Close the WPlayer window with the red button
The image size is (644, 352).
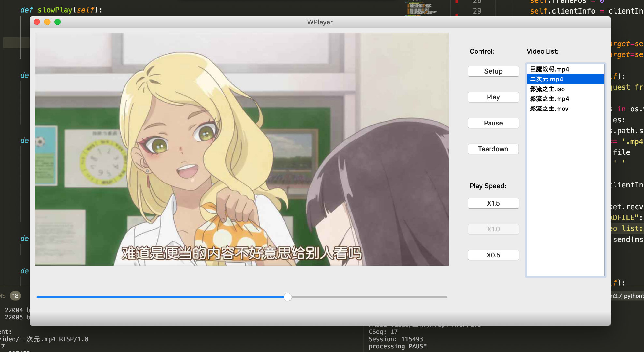[x=37, y=22]
